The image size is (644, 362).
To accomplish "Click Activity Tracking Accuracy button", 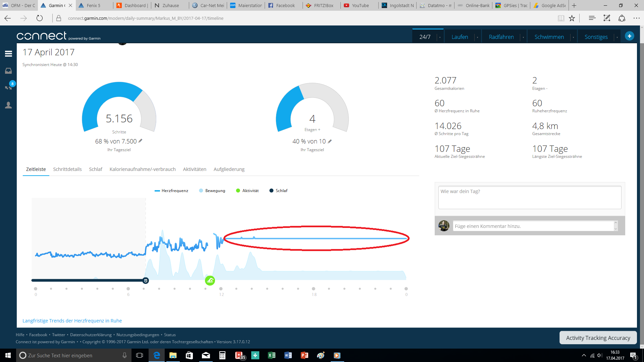I will click(598, 338).
